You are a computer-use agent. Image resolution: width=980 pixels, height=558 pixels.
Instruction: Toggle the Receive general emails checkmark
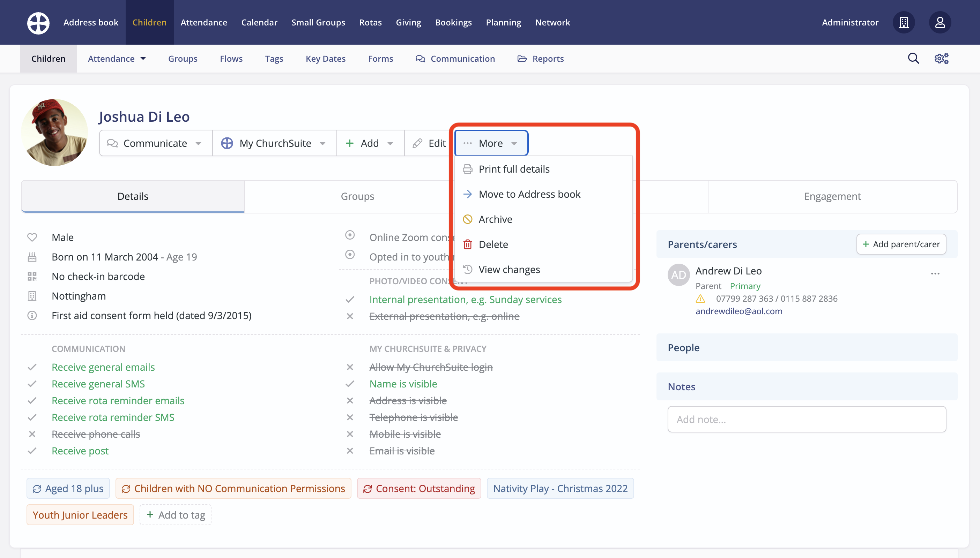pos(32,367)
